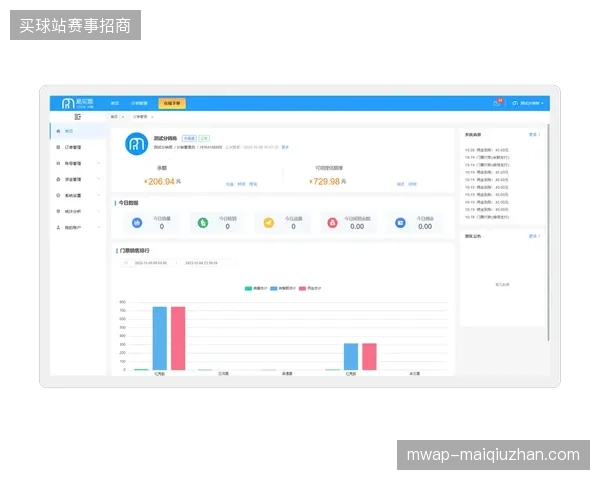Viewport: 600px width, 480px height.
Task: Click the last system message row
Action: (487, 217)
